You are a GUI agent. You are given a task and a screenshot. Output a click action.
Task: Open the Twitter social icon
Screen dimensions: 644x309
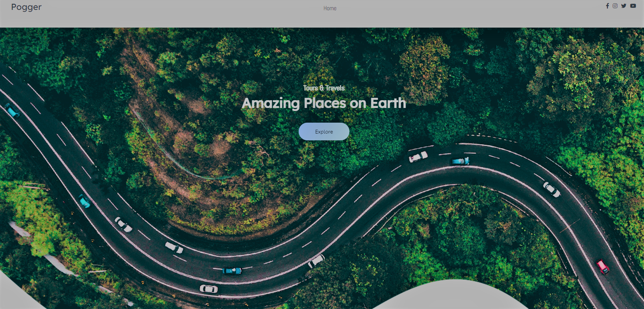[x=624, y=6]
